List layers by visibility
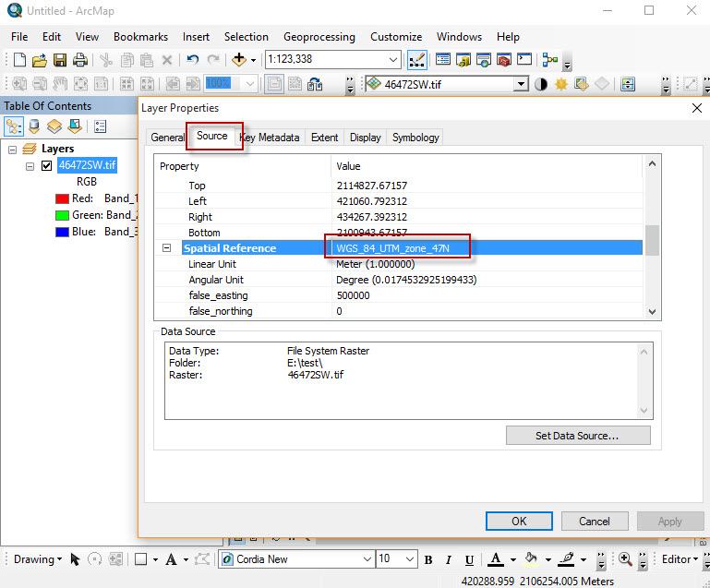This screenshot has width=710, height=588. tap(54, 126)
